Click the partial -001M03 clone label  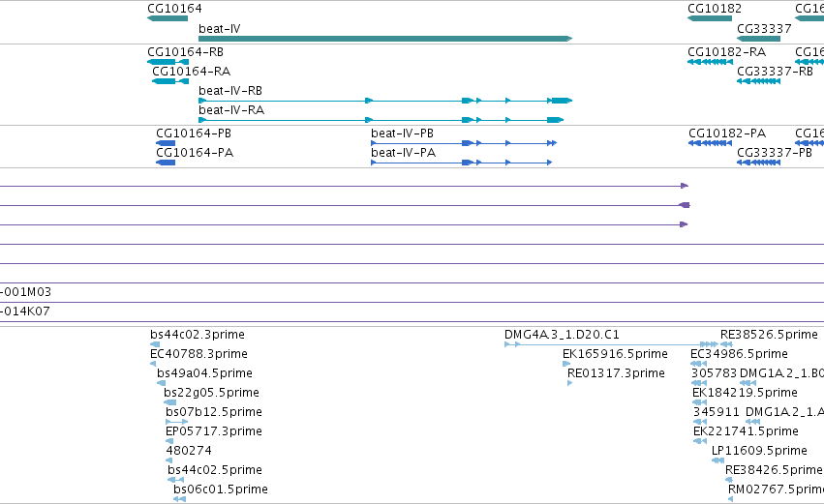(x=26, y=292)
